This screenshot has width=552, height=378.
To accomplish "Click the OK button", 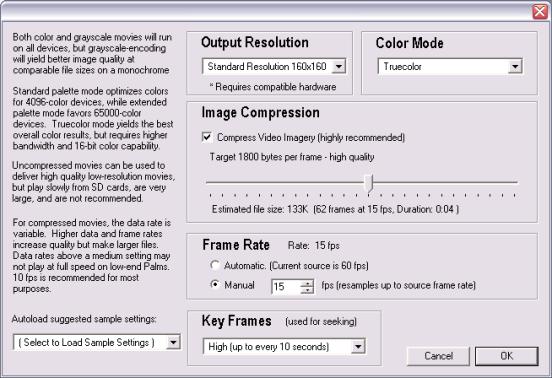I will tap(507, 356).
